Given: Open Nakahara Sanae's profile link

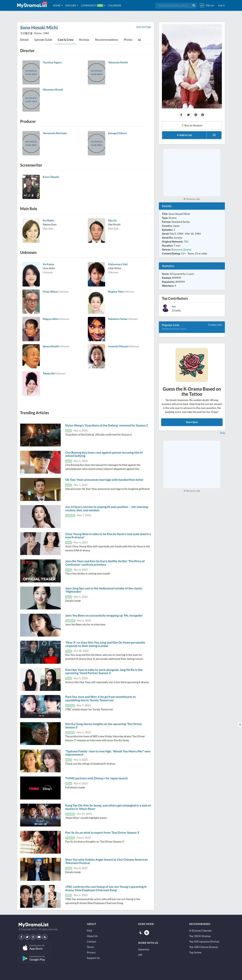Looking at the screenshot, I should click(x=118, y=319).
